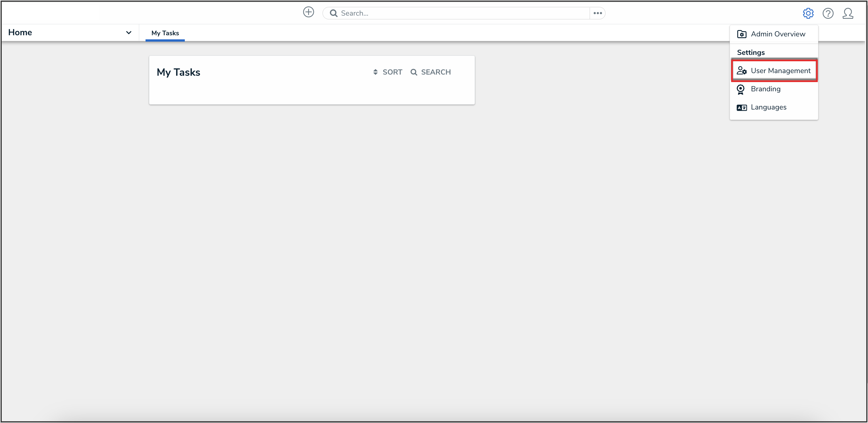Image resolution: width=868 pixels, height=423 pixels.
Task: Click the magnifier icon in search bar
Action: coord(334,13)
